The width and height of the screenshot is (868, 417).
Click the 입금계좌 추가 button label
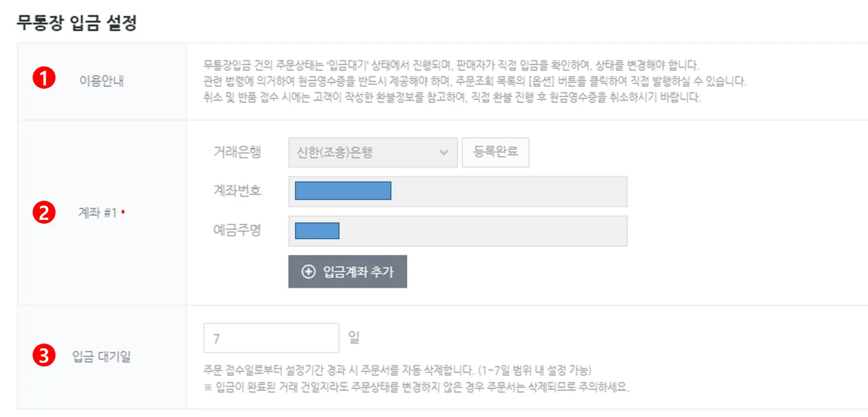click(x=358, y=272)
